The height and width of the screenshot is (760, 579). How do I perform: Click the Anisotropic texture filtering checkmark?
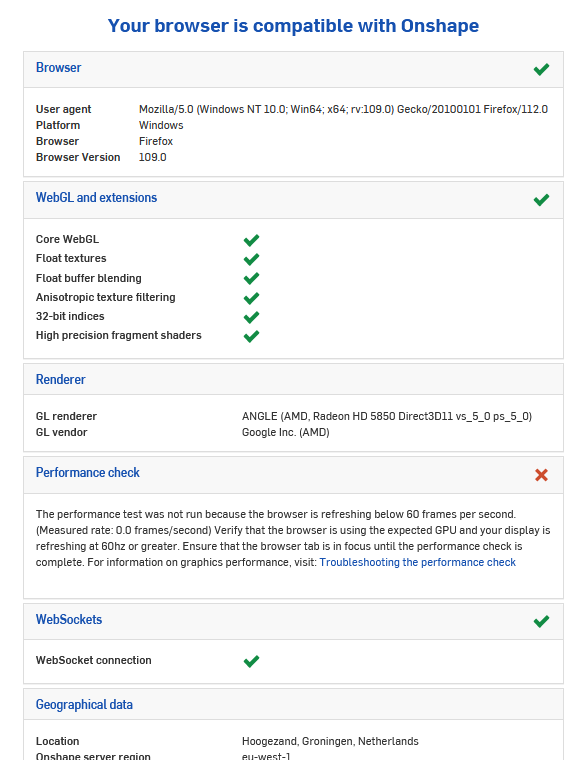coord(251,298)
